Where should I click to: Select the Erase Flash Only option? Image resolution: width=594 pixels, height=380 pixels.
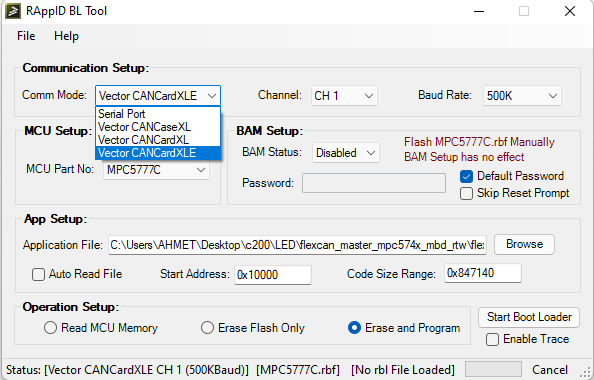(x=207, y=328)
